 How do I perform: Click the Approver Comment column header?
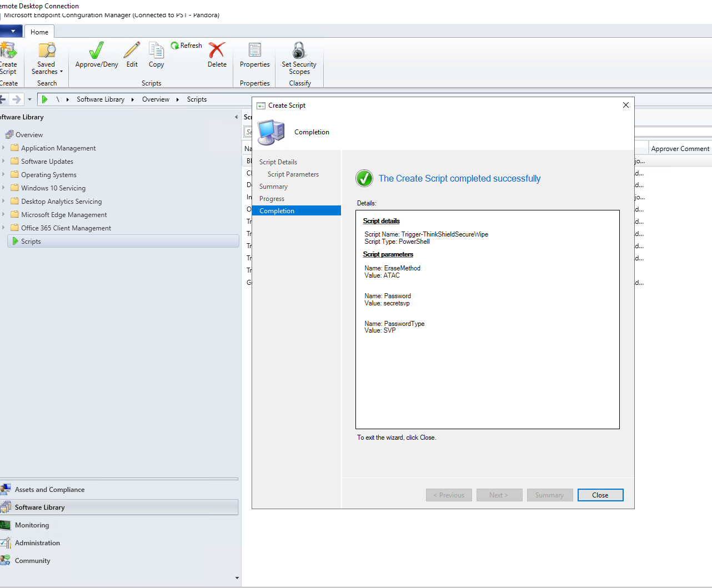point(680,148)
